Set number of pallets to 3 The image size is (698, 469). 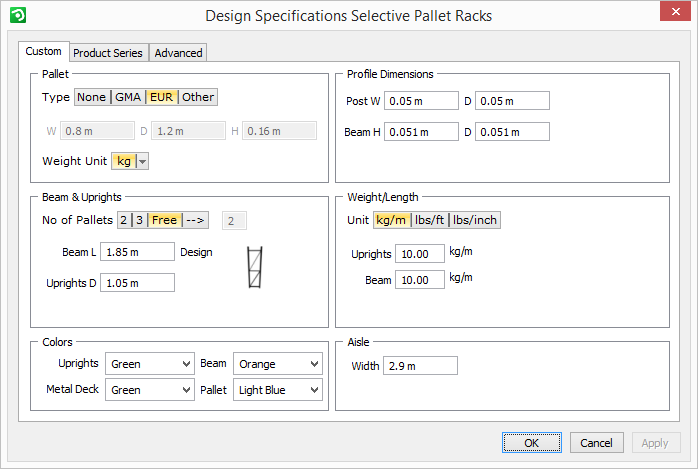coord(140,221)
